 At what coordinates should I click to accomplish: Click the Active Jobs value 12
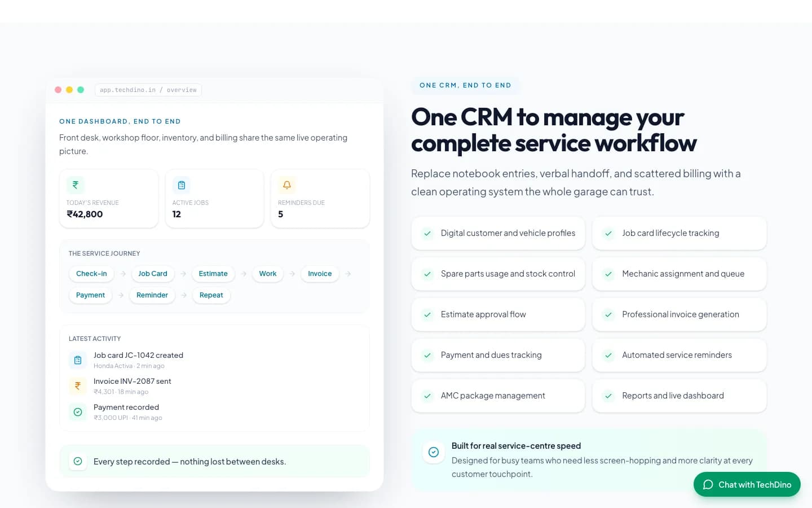pyautogui.click(x=176, y=214)
